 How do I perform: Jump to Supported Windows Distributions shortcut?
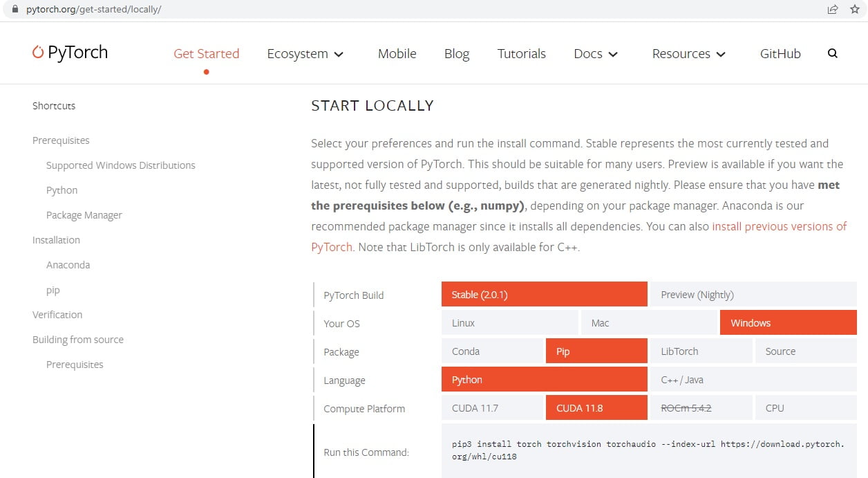(x=121, y=165)
